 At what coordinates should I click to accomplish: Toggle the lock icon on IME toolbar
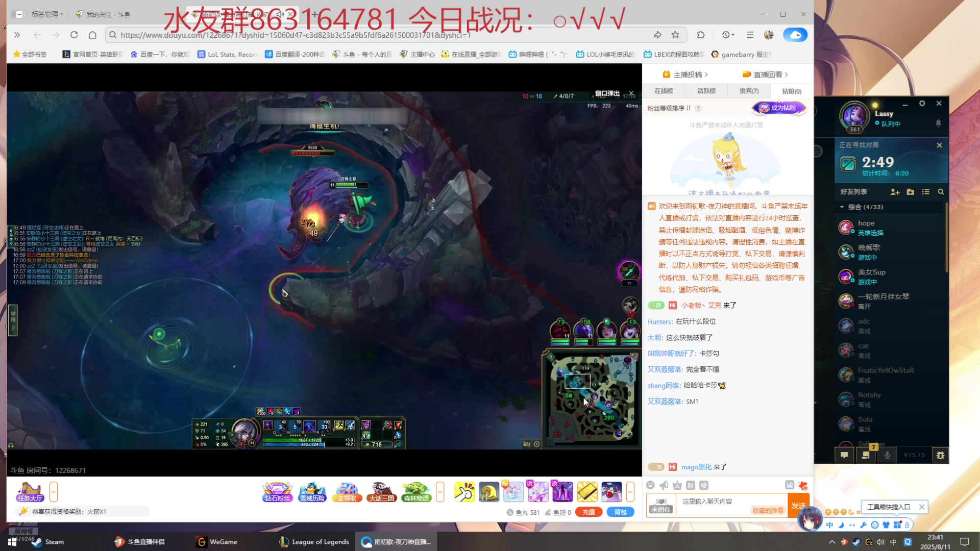tap(907, 524)
